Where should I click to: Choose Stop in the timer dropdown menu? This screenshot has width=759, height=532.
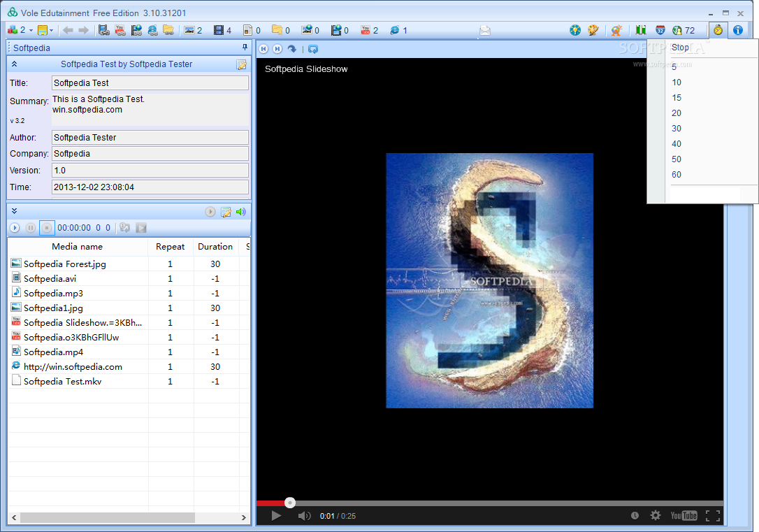point(680,48)
